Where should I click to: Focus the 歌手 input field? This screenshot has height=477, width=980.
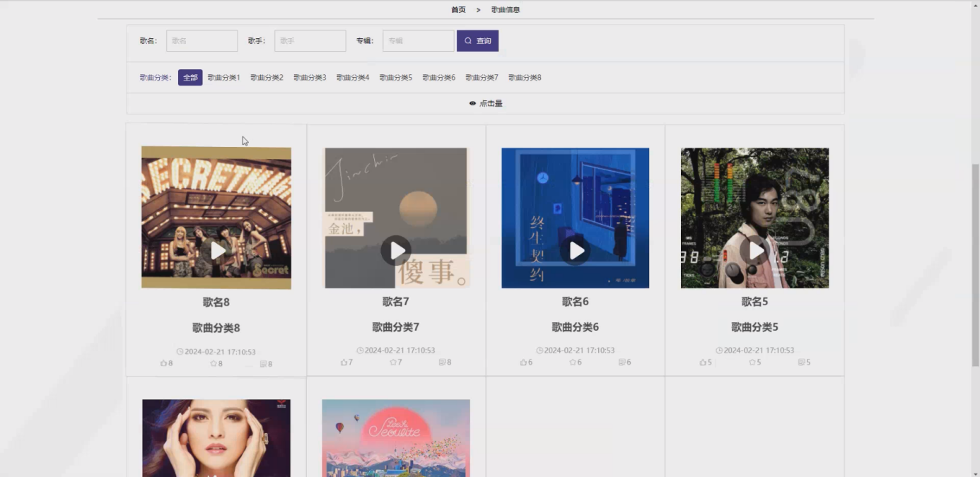(x=310, y=40)
